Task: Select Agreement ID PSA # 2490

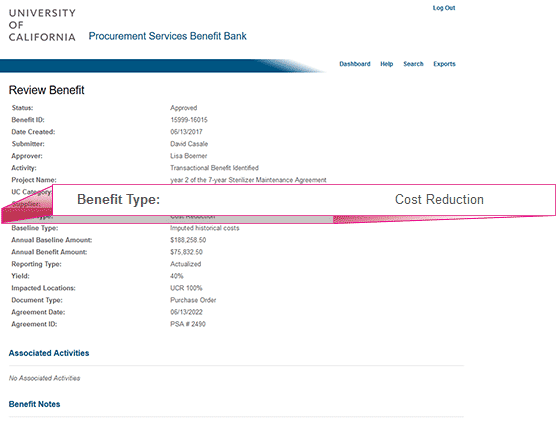Action: click(188, 324)
